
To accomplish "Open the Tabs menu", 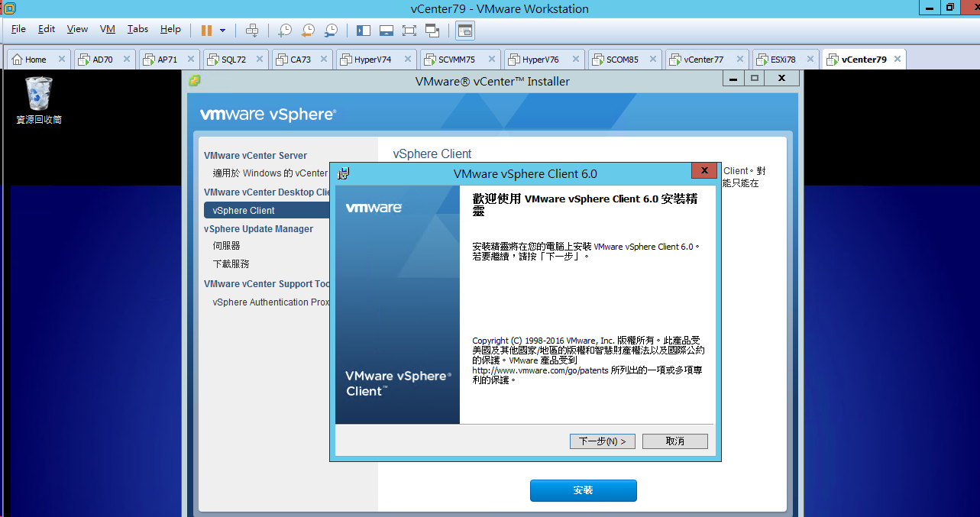I will click(137, 29).
